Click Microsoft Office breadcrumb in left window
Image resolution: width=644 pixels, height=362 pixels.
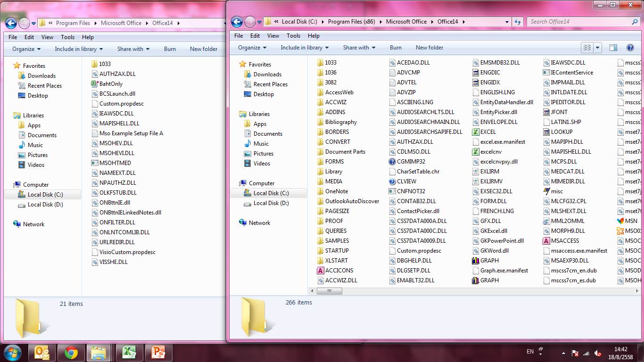click(121, 23)
